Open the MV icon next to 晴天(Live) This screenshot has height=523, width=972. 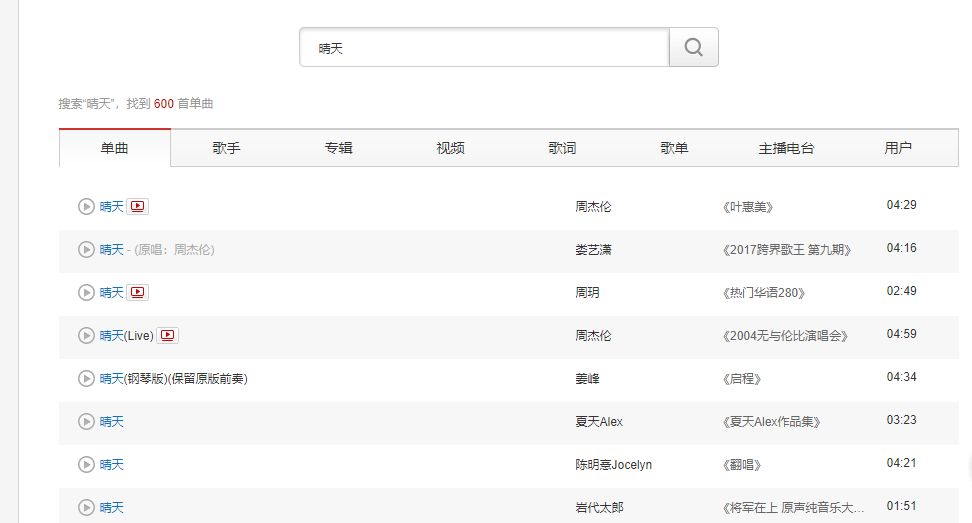pyautogui.click(x=168, y=336)
